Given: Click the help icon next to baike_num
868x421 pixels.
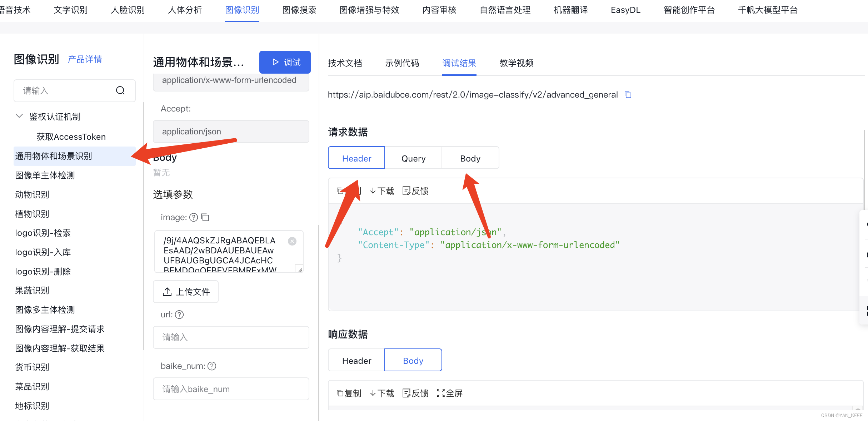Looking at the screenshot, I should click(x=212, y=366).
